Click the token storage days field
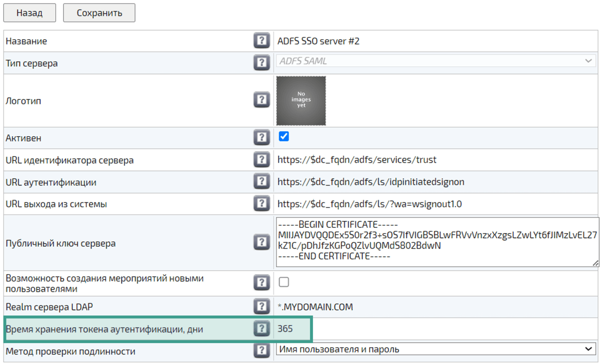 pyautogui.click(x=436, y=329)
